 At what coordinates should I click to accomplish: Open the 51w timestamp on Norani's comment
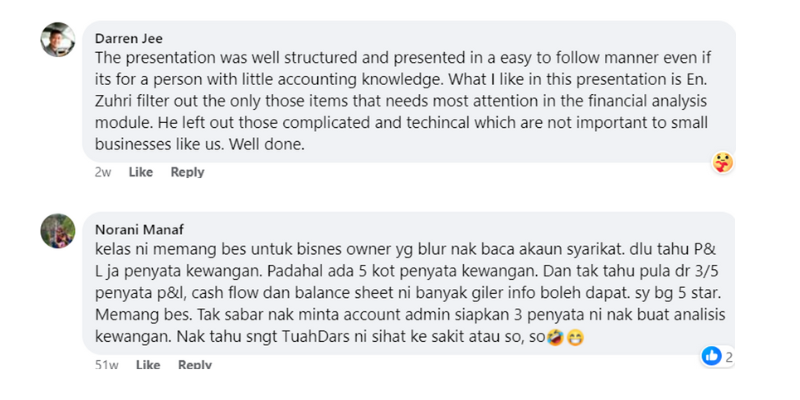(x=107, y=364)
